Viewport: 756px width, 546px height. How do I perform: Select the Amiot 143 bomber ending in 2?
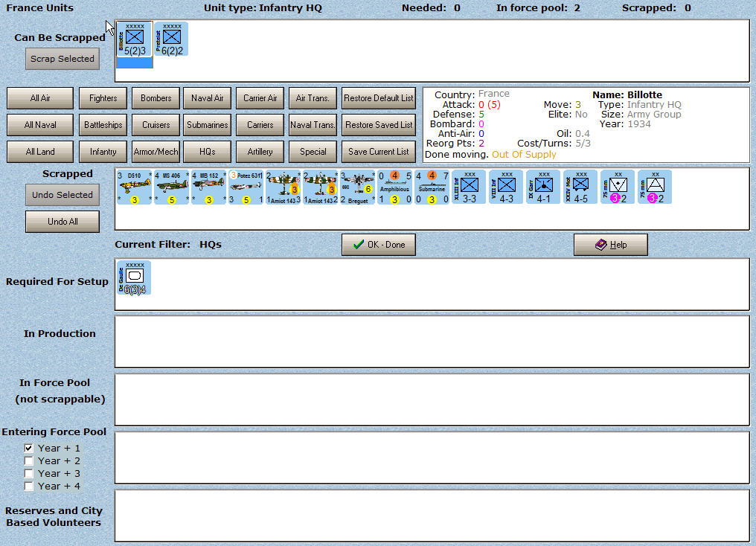point(320,187)
